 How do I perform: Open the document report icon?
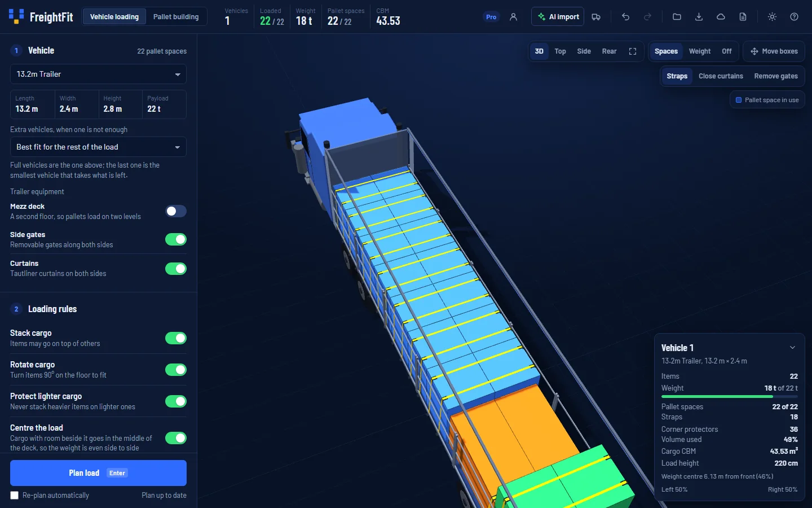tap(743, 17)
